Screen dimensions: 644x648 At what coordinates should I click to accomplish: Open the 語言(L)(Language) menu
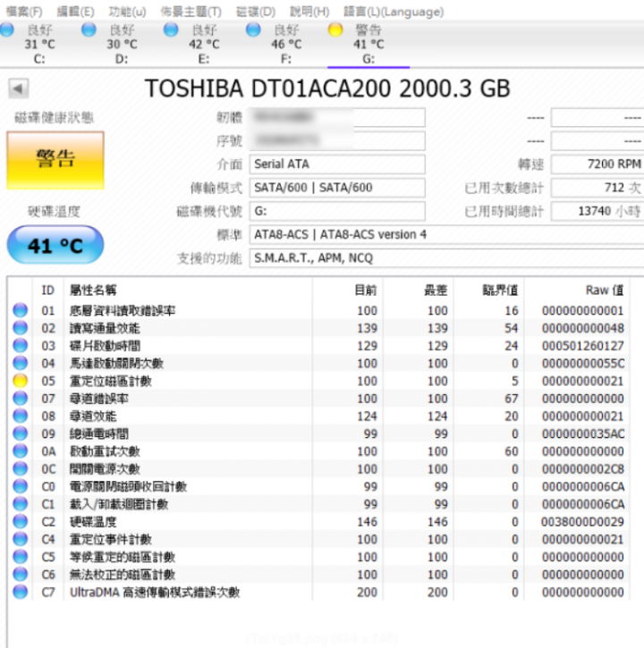tap(394, 12)
